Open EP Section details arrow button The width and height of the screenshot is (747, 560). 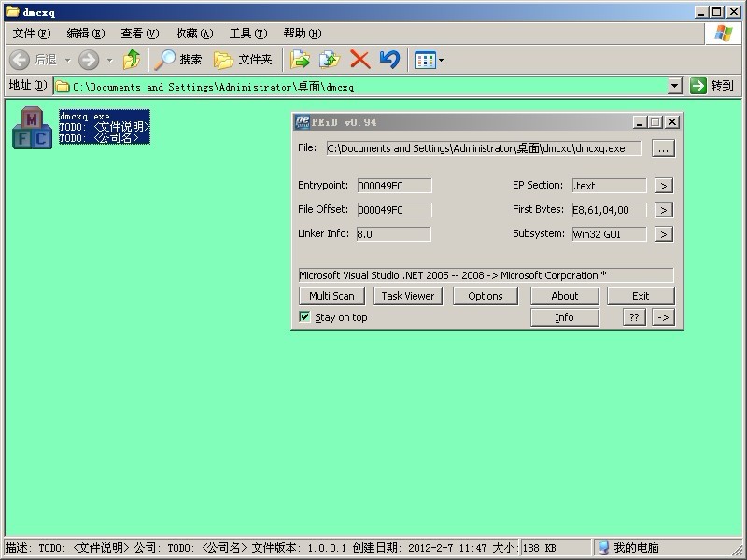[x=664, y=186]
